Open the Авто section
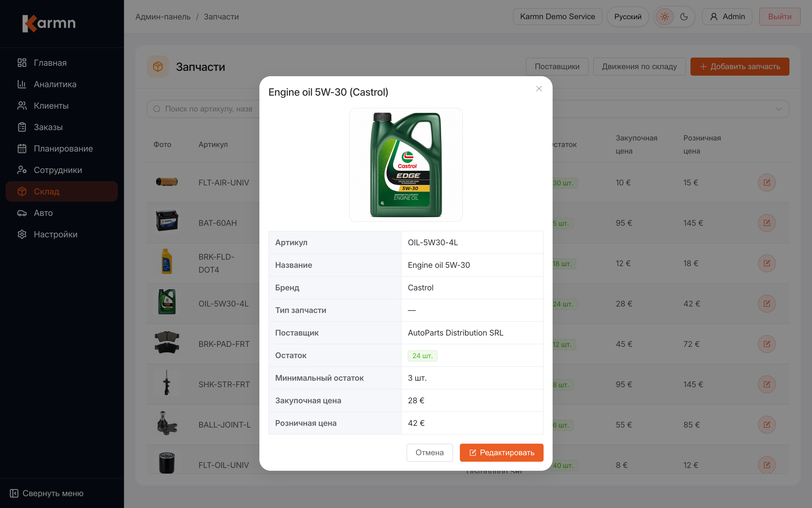The width and height of the screenshot is (812, 508). click(x=62, y=213)
